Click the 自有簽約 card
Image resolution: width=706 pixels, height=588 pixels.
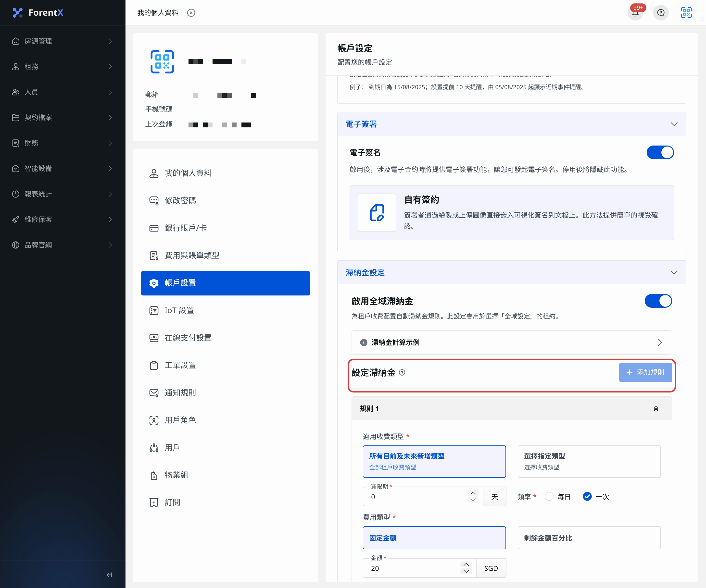(x=511, y=213)
